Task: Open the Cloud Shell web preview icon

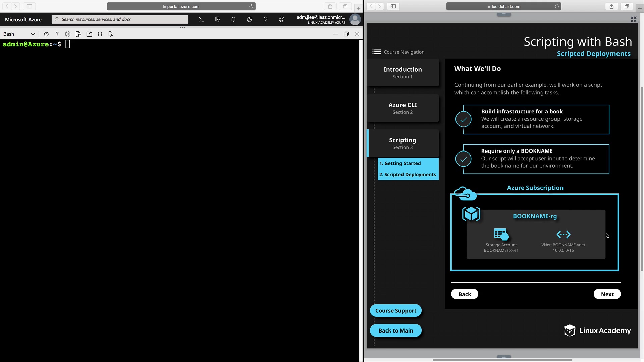Action: pos(111,34)
